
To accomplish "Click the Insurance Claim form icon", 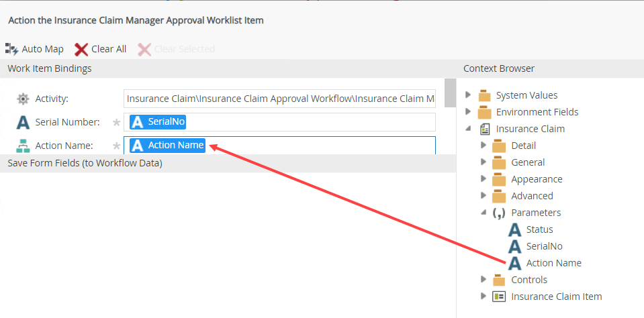I will pos(485,129).
